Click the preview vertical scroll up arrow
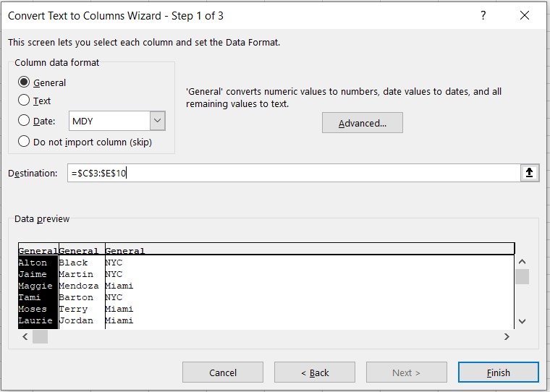Image resolution: width=550 pixels, height=392 pixels. point(522,262)
